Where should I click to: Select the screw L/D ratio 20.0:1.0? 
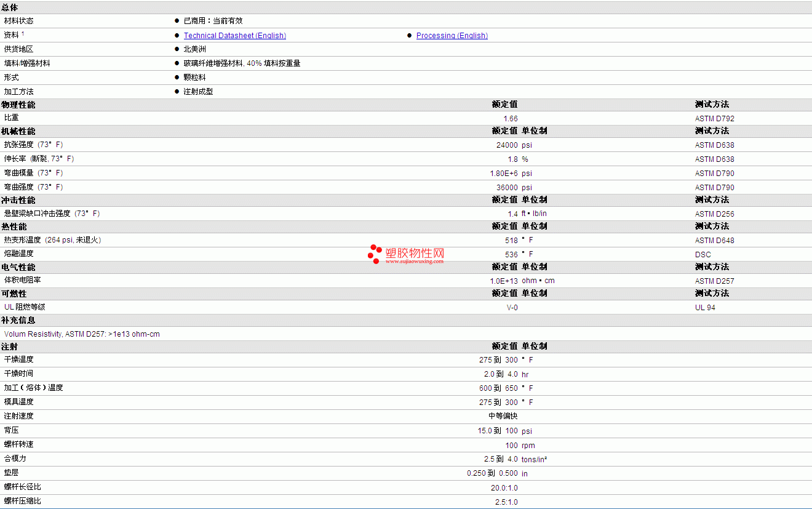tap(504, 488)
